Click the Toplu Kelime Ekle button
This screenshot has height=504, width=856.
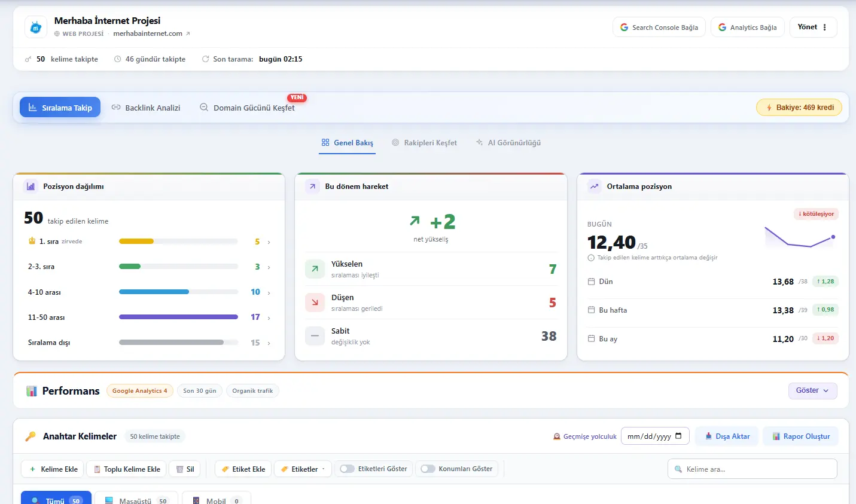click(127, 469)
